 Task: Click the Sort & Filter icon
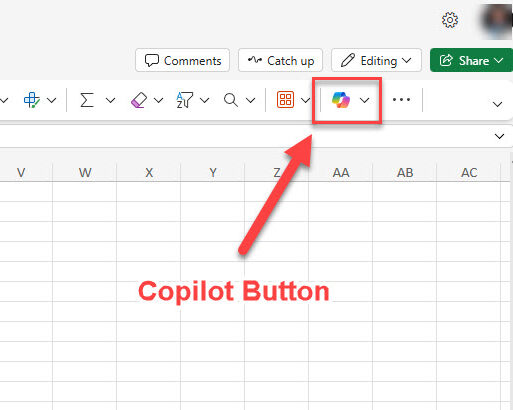184,100
